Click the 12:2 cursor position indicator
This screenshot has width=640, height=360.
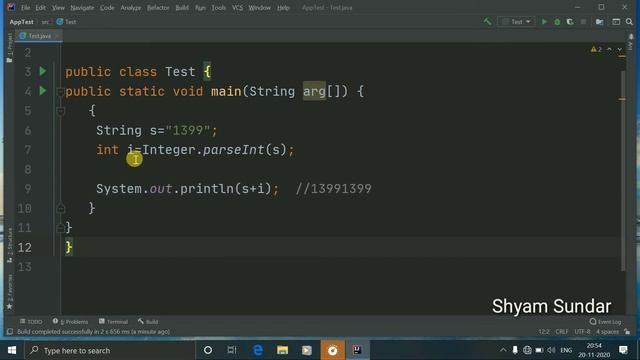point(544,332)
